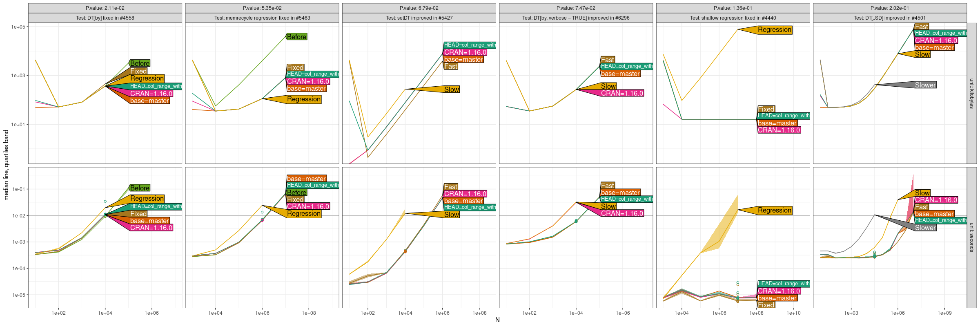This screenshot has width=980, height=327.
Task: Click the "1e-02" y-axis tick label
Action: 18,216
